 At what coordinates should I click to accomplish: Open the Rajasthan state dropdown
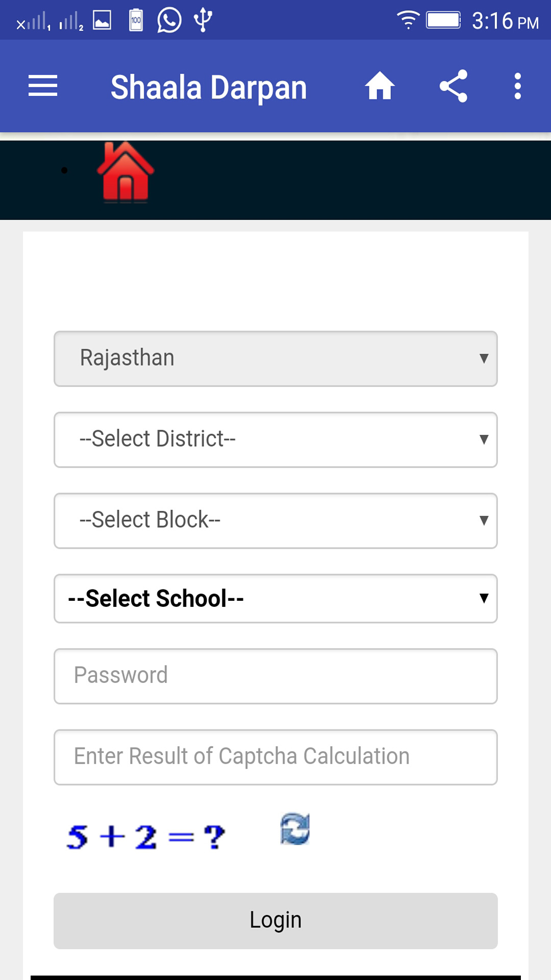point(275,358)
